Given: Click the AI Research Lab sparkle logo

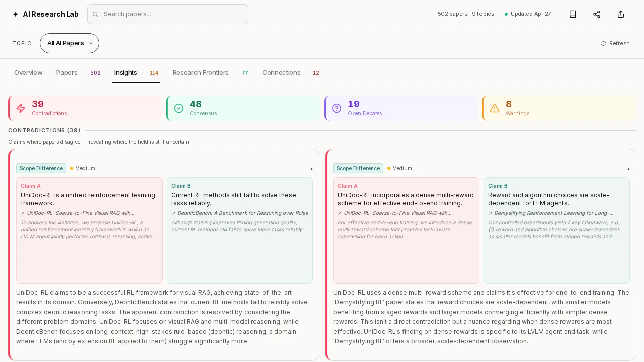Looking at the screenshot, I should (x=15, y=14).
